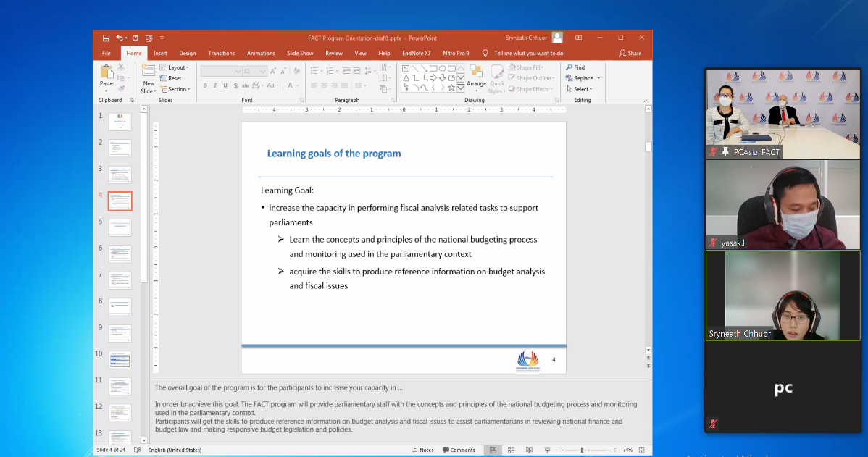Toggle Underline formatting

(225, 85)
